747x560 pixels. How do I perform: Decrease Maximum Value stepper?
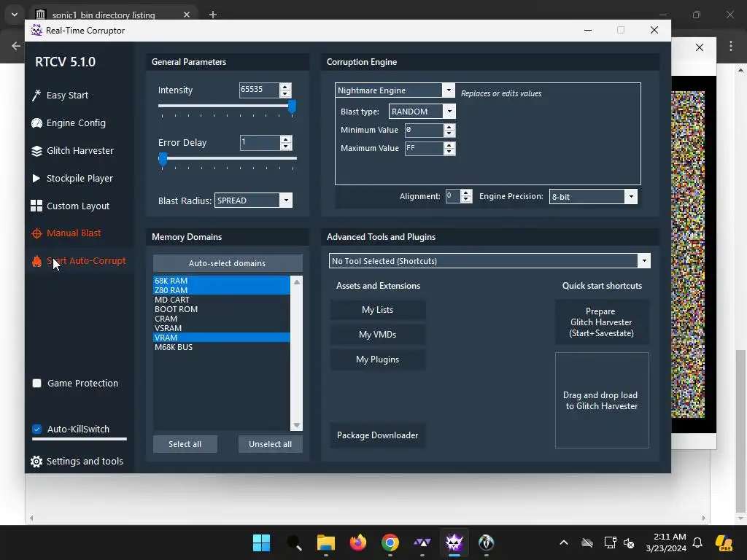(449, 152)
